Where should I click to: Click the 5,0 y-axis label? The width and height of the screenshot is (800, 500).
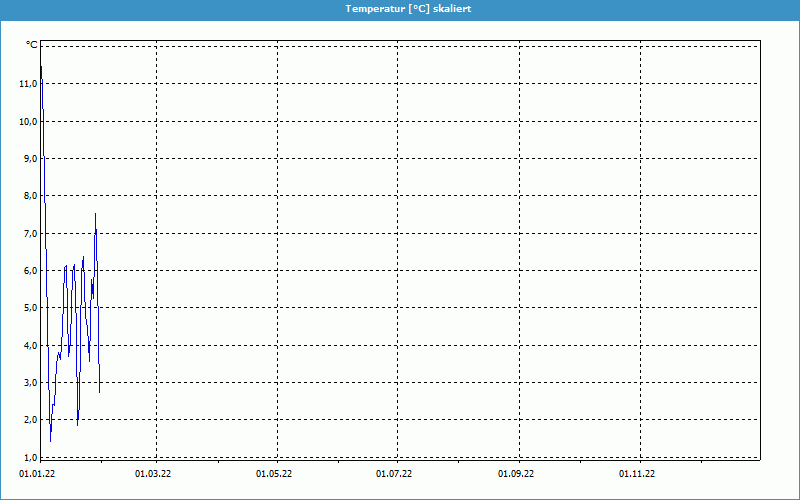tap(30, 308)
